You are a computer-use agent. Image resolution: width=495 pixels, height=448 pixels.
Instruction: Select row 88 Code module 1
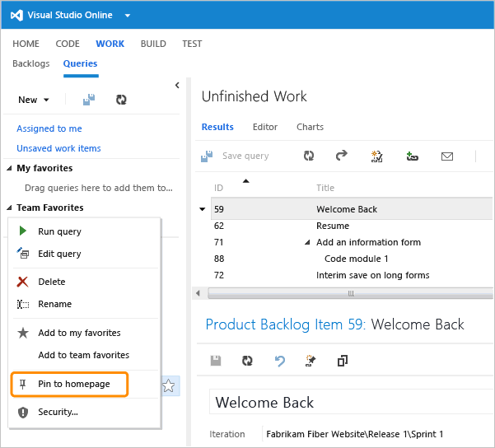(x=352, y=259)
